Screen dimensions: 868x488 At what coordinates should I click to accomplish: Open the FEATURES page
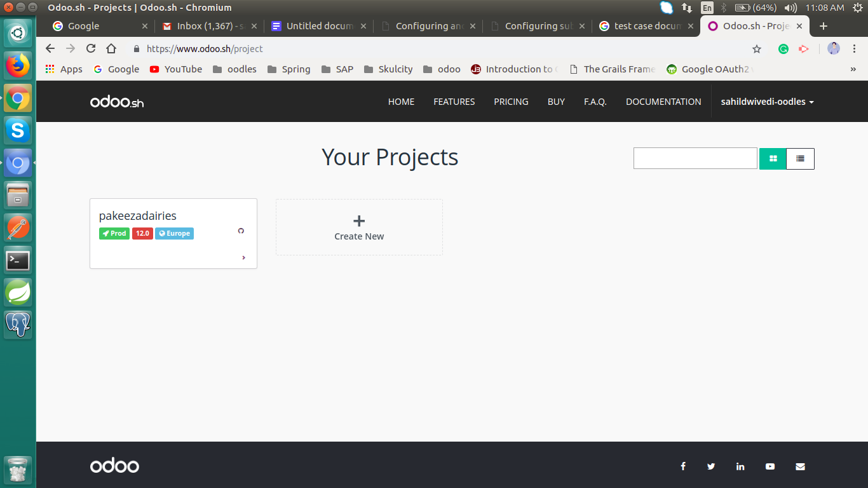454,102
